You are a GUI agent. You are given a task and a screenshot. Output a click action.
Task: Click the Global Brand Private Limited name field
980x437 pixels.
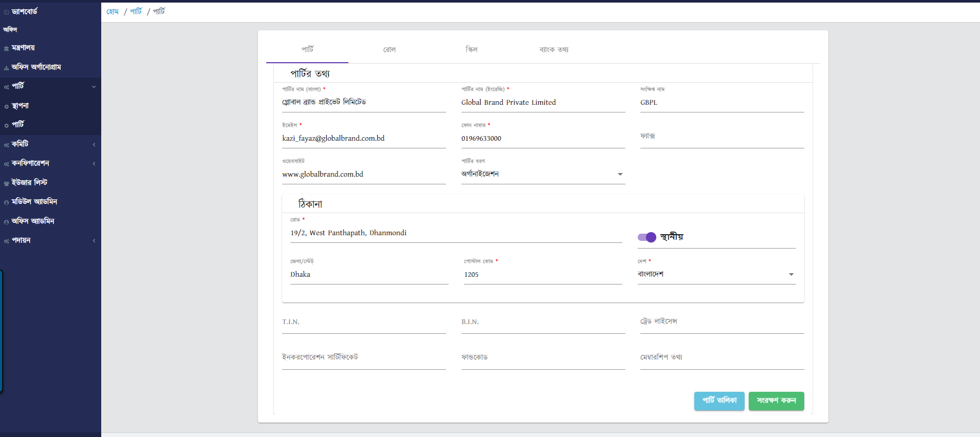[543, 102]
